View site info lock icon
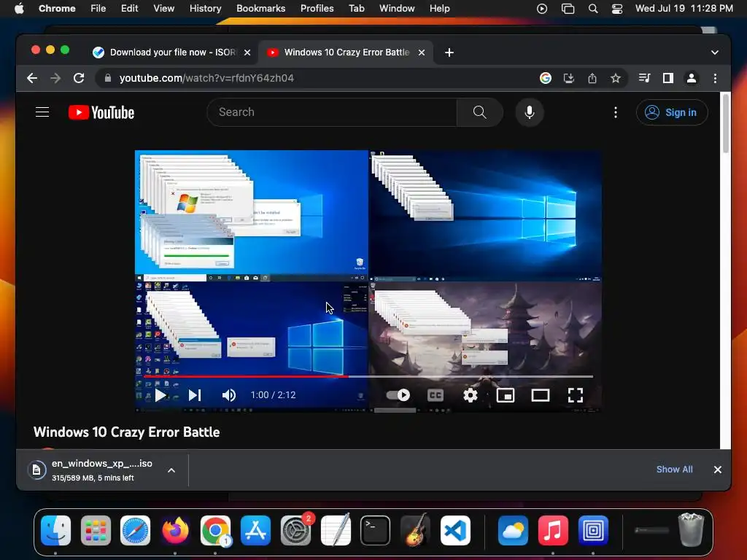747x560 pixels. coord(108,78)
